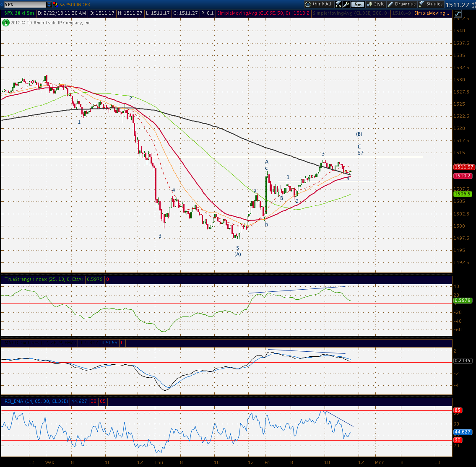This screenshot has width=476, height=467.
Task: Click inside the SPX symbol input field
Action: 25,5
